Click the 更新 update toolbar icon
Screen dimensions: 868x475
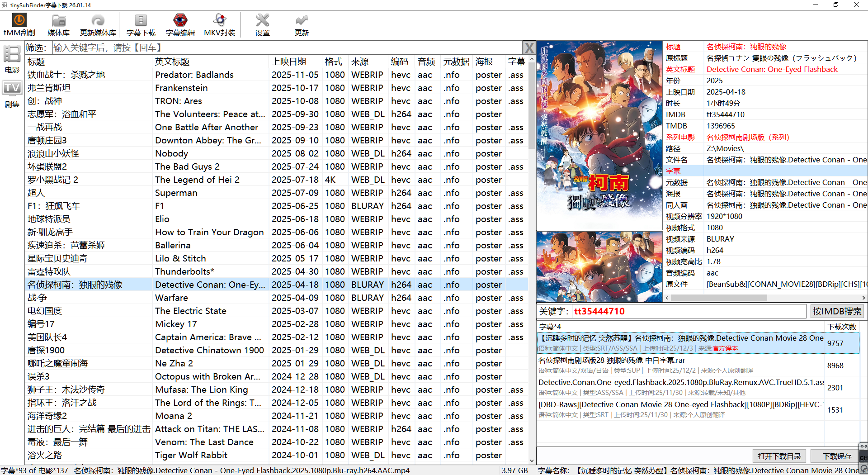[x=302, y=25]
